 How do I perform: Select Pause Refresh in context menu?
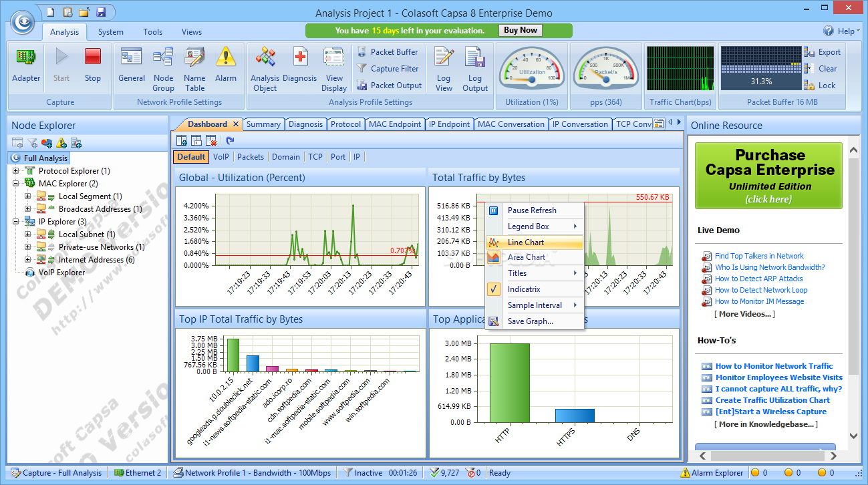pyautogui.click(x=535, y=210)
